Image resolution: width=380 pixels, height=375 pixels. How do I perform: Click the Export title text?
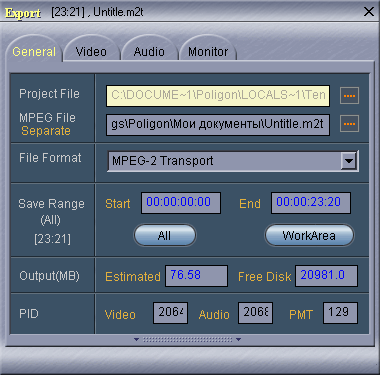tap(23, 13)
